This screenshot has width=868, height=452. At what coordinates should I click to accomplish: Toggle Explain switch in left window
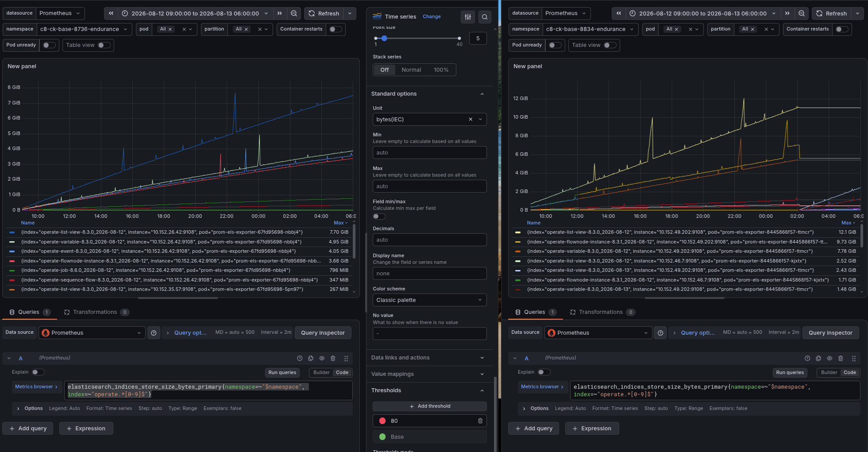(x=38, y=372)
